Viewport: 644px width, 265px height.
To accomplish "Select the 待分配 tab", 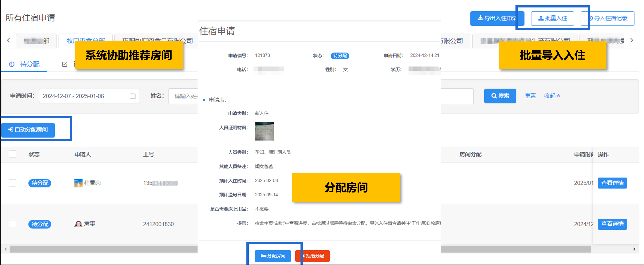I will pyautogui.click(x=24, y=64).
